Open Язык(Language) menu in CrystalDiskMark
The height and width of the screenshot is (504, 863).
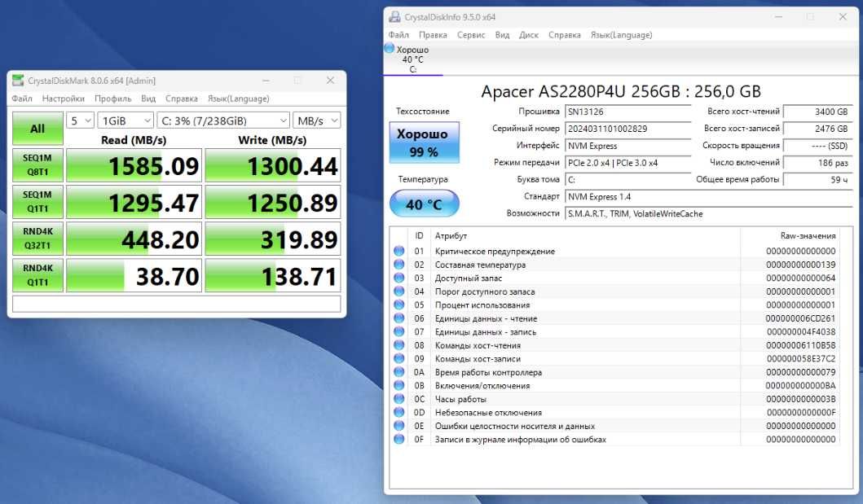point(238,99)
